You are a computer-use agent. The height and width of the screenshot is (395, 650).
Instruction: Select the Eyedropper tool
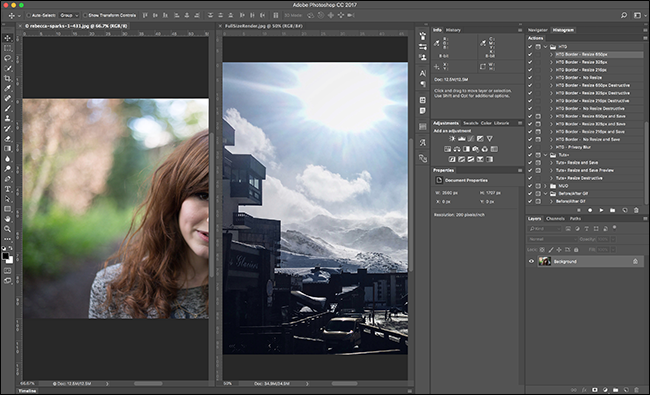click(7, 88)
